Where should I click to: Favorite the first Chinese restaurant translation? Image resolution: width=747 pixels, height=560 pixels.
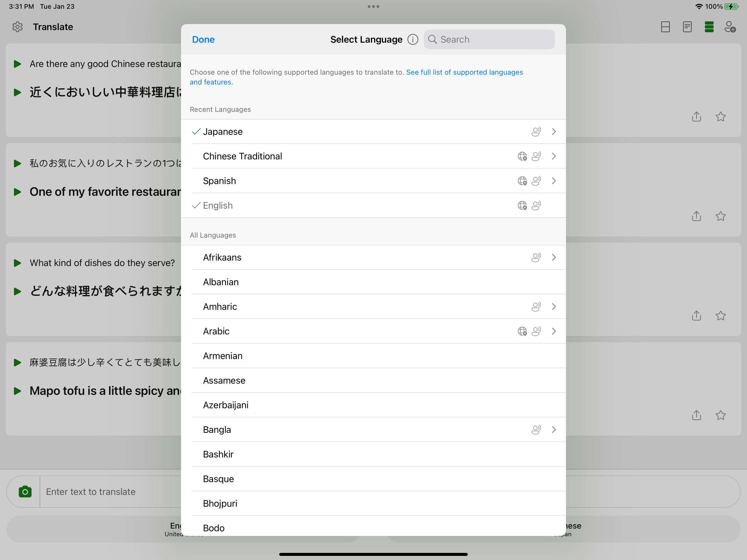(720, 117)
